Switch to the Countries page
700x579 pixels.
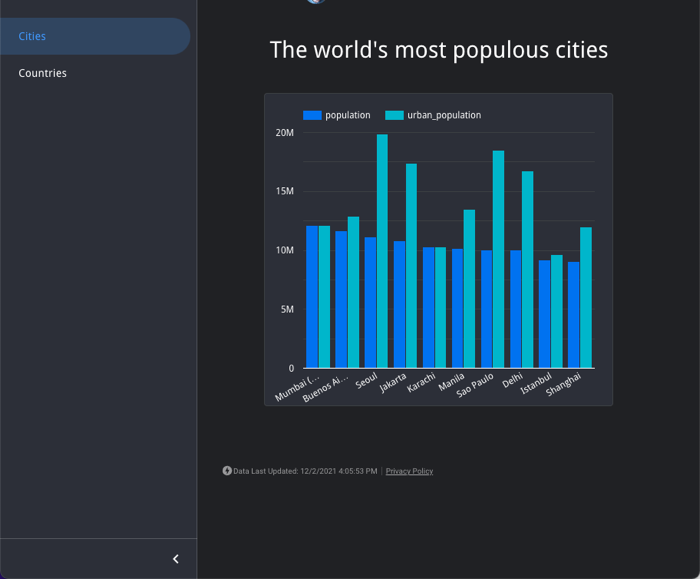click(43, 73)
